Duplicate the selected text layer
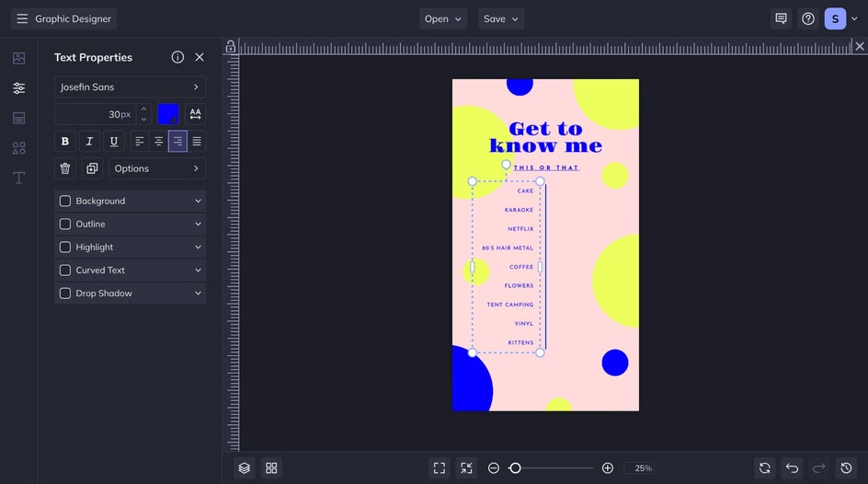868x484 pixels. point(91,168)
